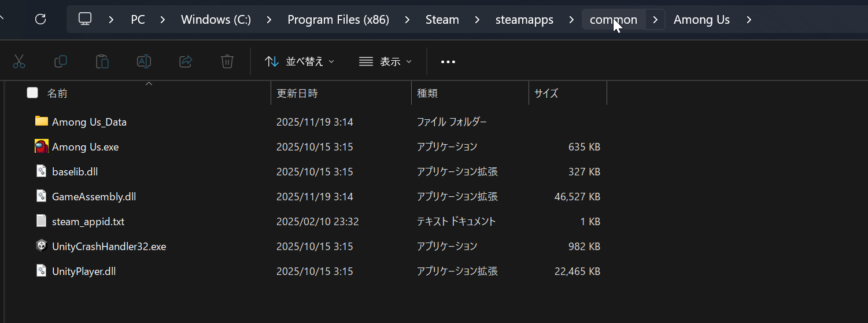Go to Steam breadcrumb folder
Viewport: 868px width, 323px height.
coord(442,20)
